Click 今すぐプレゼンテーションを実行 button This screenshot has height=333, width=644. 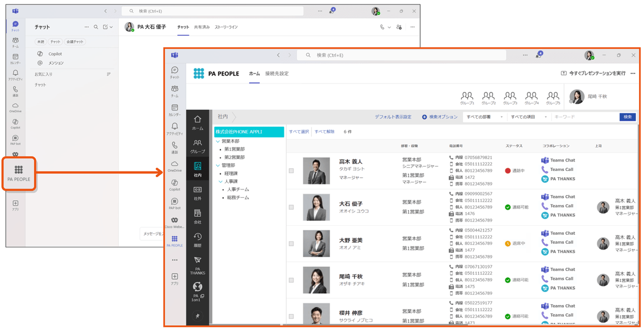593,73
